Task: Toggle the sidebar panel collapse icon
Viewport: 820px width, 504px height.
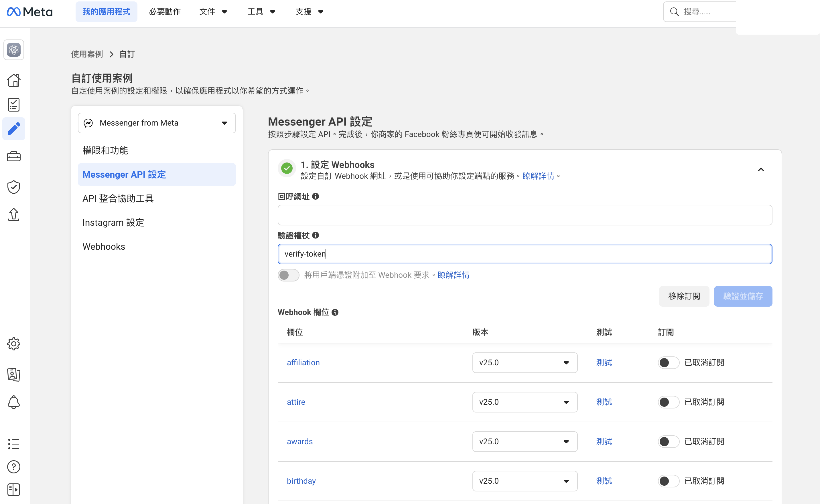Action: [14, 490]
